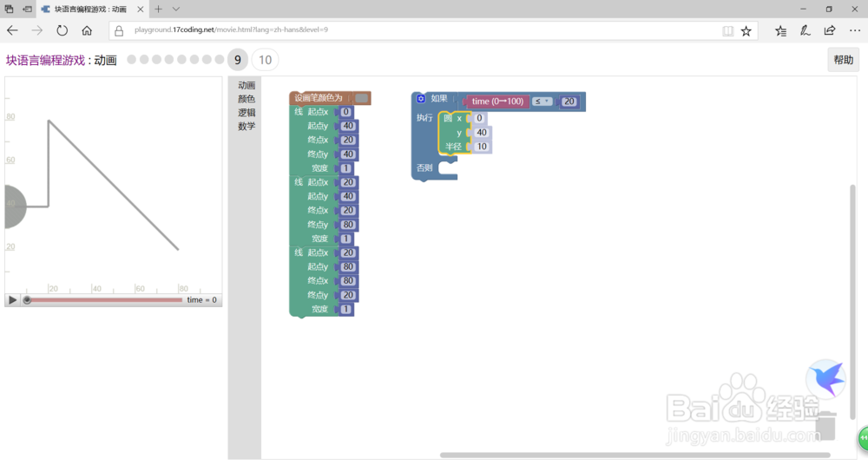The image size is (868, 465).
Task: Click the set-aside tabs icon
Action: click(x=27, y=9)
